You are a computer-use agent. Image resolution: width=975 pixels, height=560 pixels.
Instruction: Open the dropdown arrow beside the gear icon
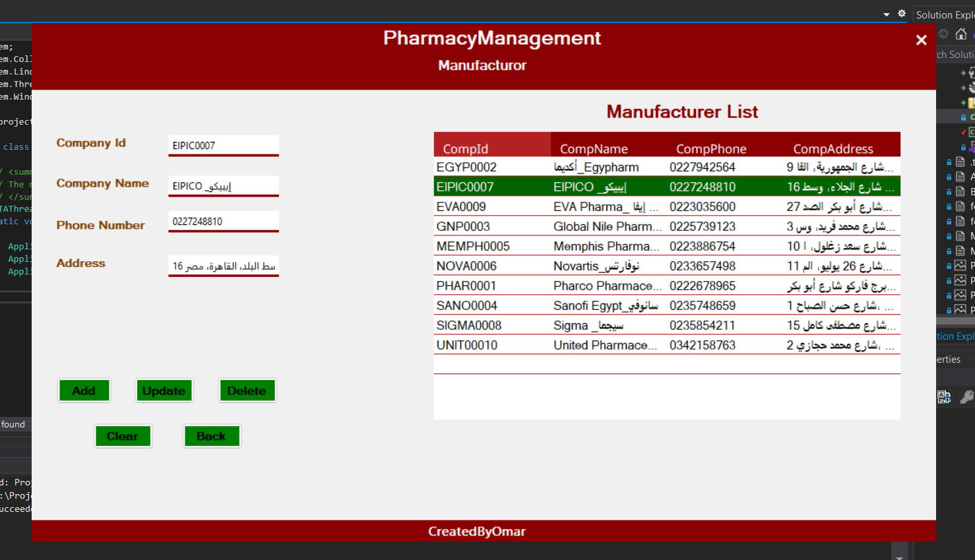(x=887, y=15)
